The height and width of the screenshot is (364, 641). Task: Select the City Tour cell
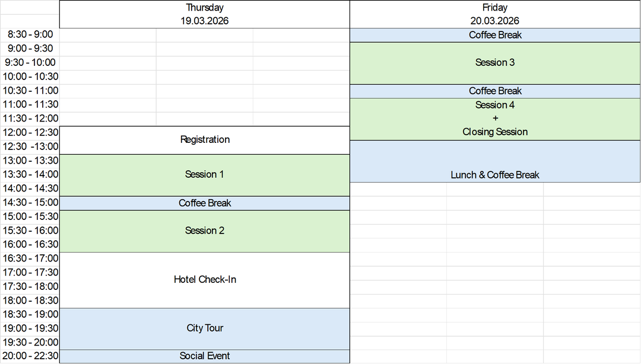tap(205, 328)
